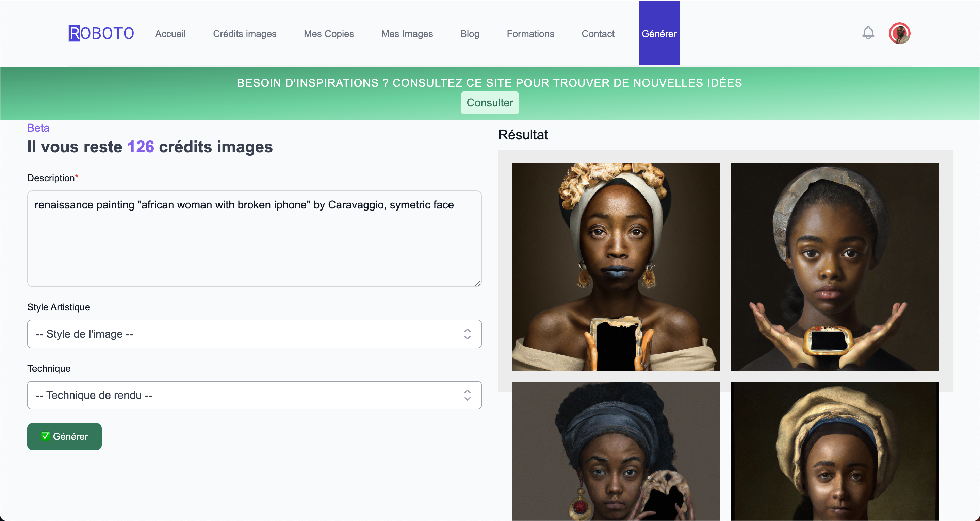The height and width of the screenshot is (521, 980).
Task: Open the Contact page
Action: click(598, 34)
